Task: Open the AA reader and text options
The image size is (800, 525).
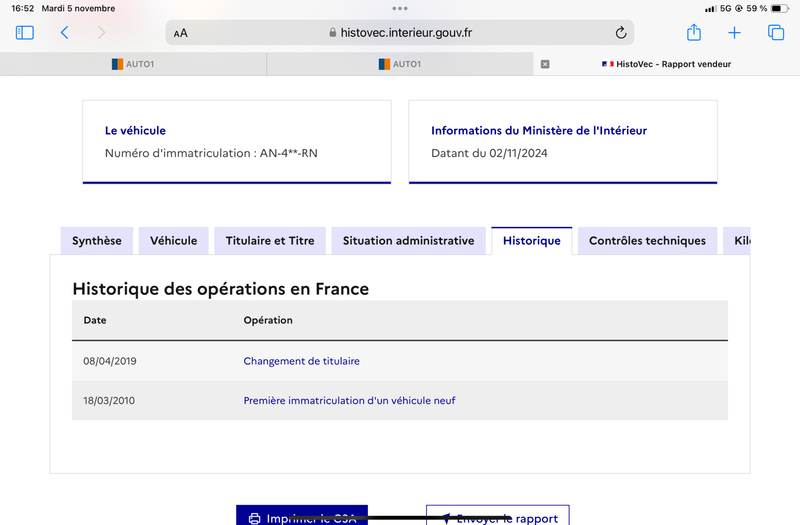Action: tap(181, 33)
